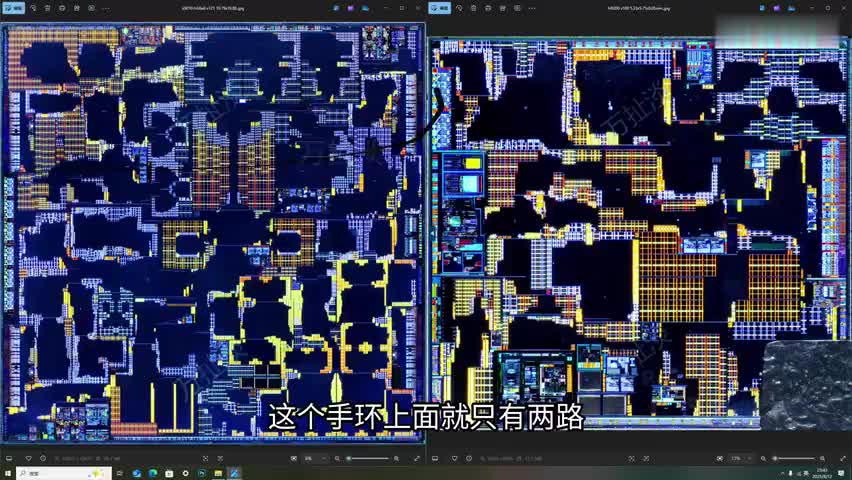Print the image from the right Photos window
Image resolution: width=852 pixels, height=480 pixels.
(488, 8)
